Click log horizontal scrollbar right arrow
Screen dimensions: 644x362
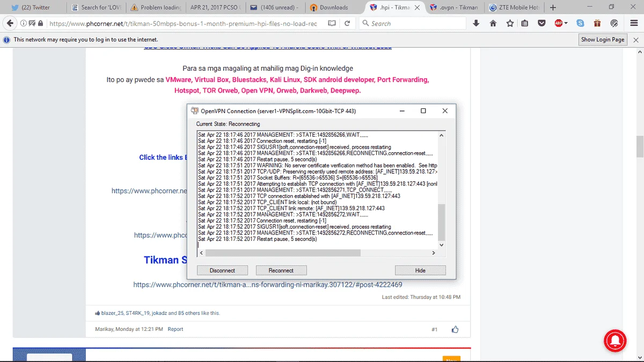pos(434,253)
